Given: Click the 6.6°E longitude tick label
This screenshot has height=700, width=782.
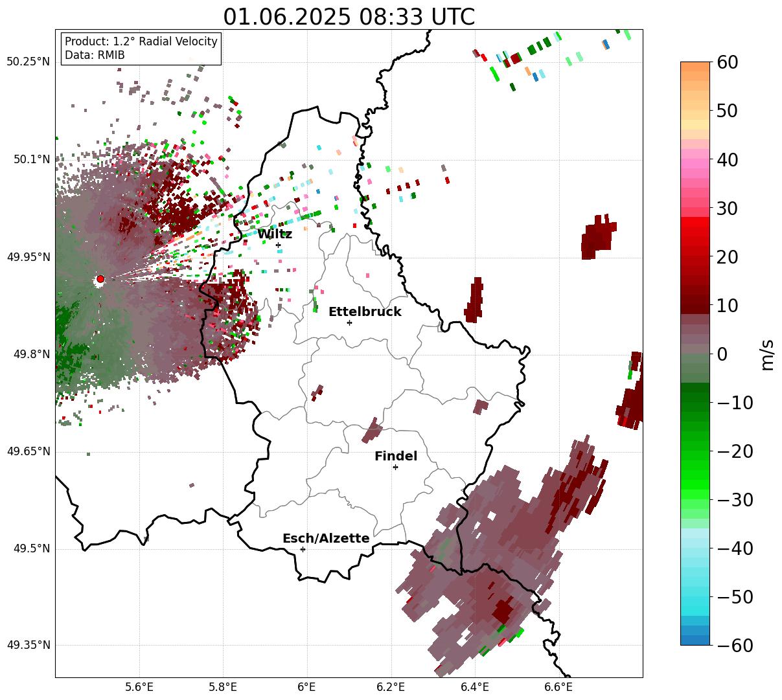Looking at the screenshot, I should 558,688.
